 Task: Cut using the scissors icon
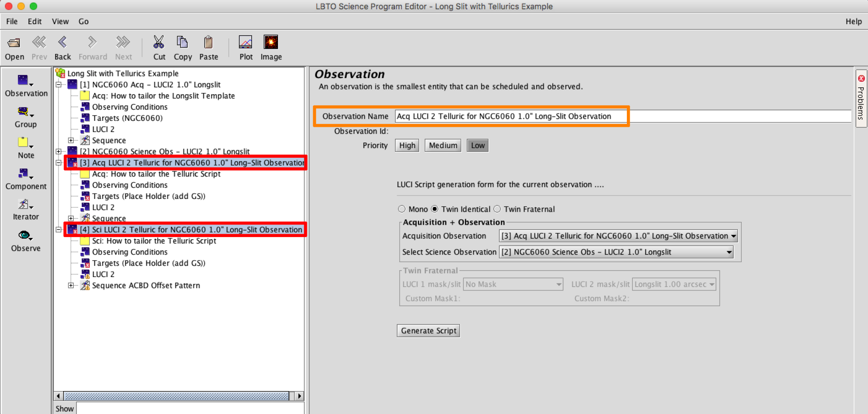click(159, 42)
